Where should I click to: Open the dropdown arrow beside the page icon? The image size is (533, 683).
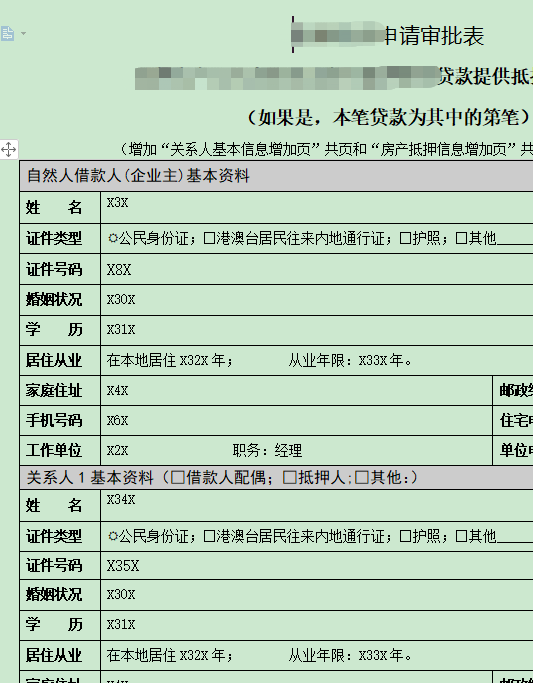pyautogui.click(x=23, y=34)
